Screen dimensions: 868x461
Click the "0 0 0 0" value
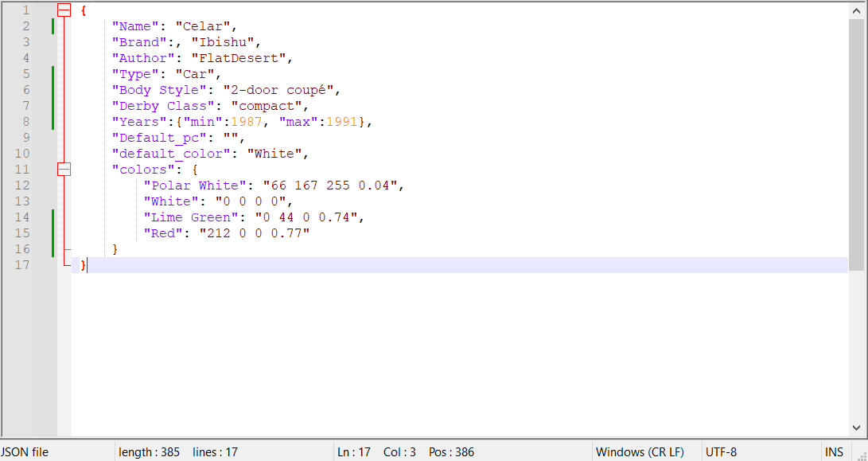[251, 201]
